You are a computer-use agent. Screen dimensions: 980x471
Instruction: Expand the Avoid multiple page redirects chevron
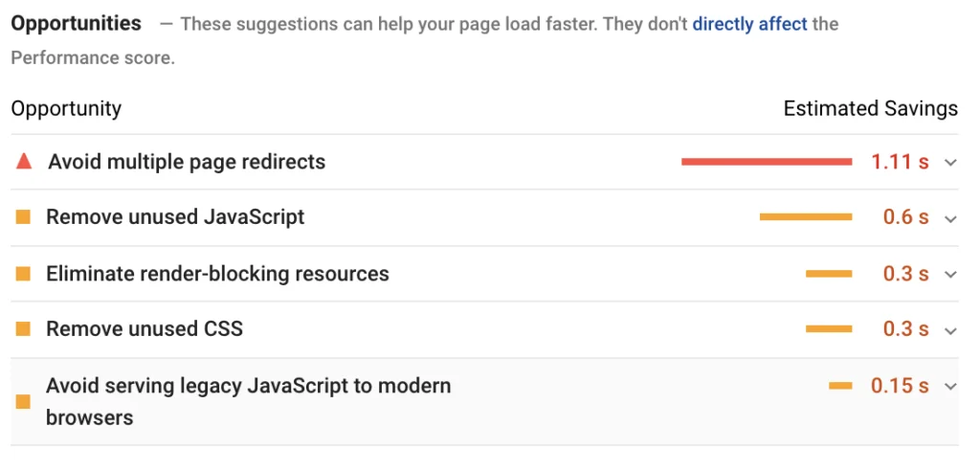click(950, 163)
